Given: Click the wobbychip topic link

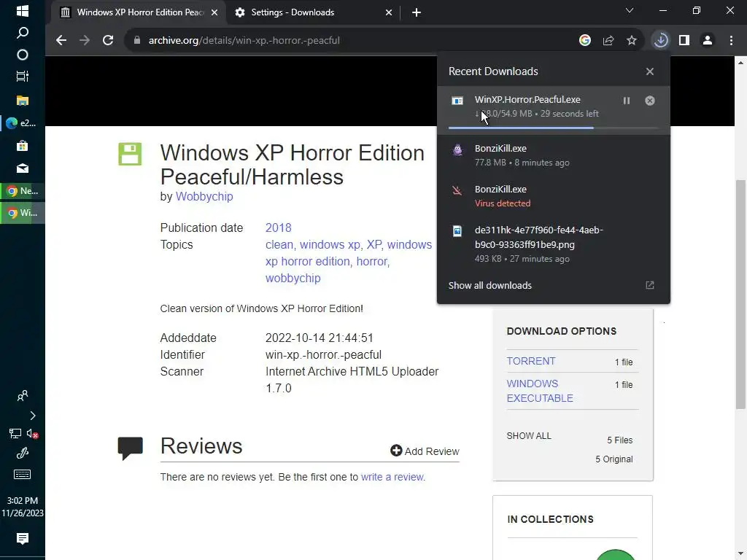Looking at the screenshot, I should 293,278.
